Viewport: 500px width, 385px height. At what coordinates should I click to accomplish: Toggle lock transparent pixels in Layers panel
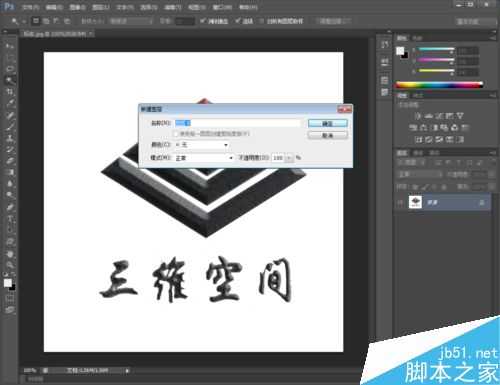(416, 187)
